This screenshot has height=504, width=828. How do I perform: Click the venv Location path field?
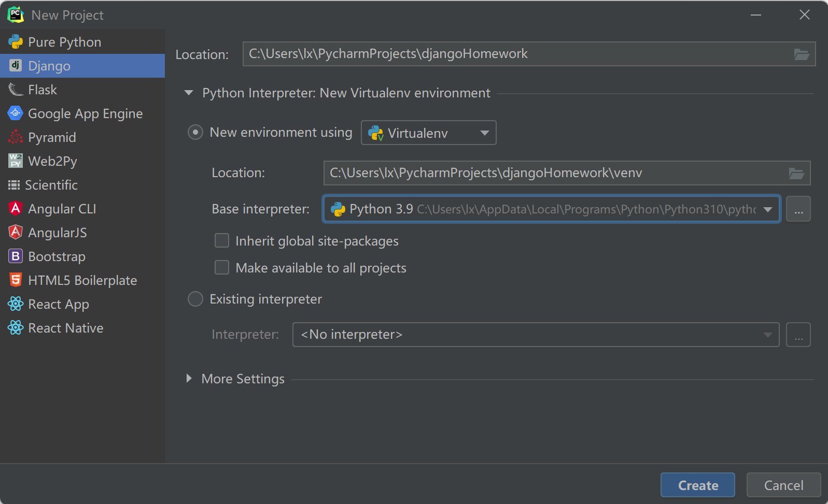(x=567, y=173)
